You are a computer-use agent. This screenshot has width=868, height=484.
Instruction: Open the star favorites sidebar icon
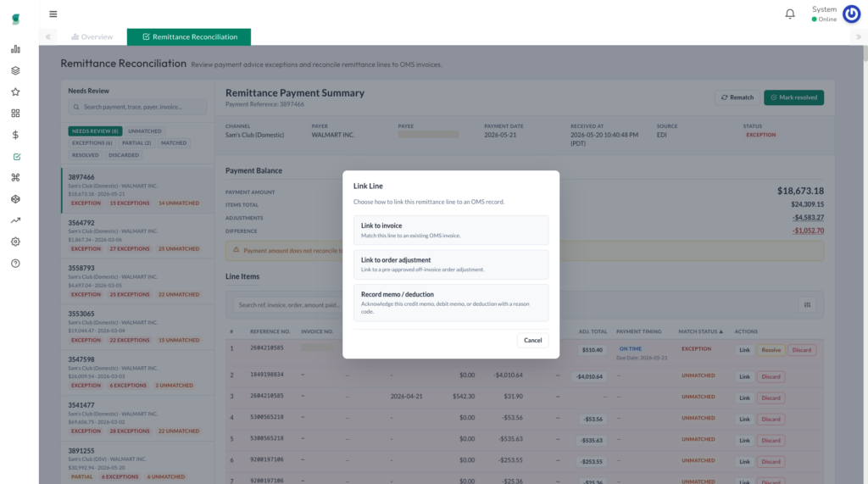(15, 92)
